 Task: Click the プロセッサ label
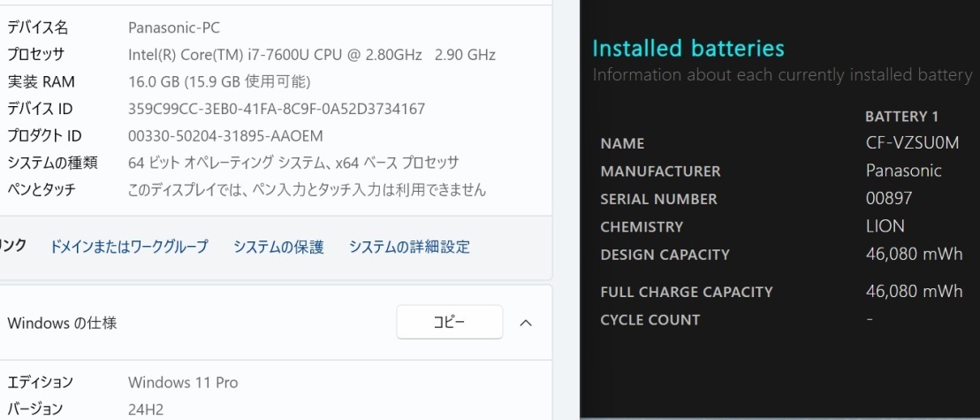[35, 55]
